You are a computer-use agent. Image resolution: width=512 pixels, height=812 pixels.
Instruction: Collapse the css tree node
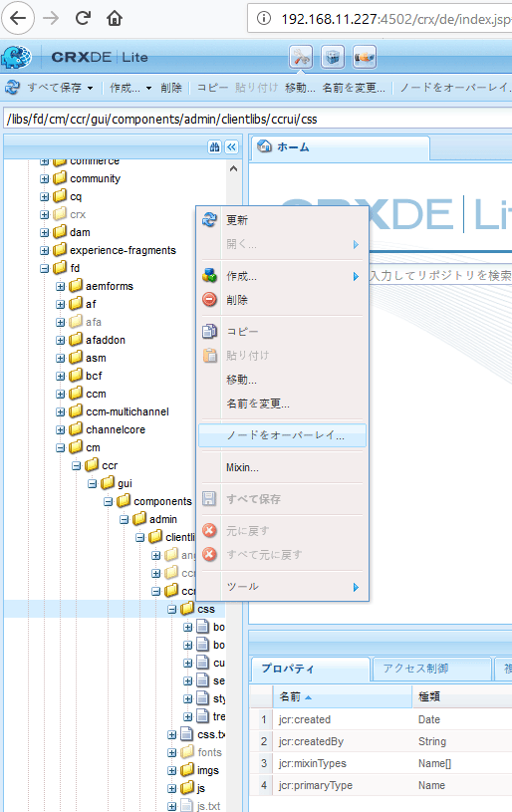click(172, 610)
